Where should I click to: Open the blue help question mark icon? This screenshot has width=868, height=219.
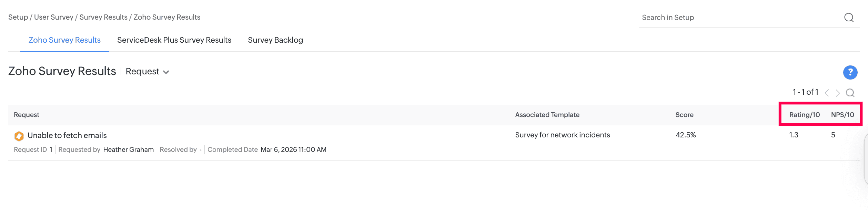[x=850, y=72]
